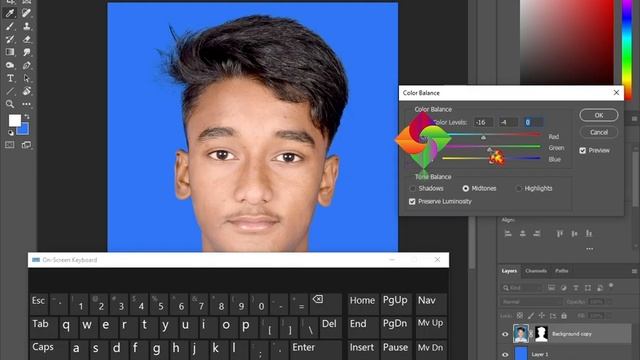Switch to the Layers tab
The width and height of the screenshot is (640, 360).
[x=509, y=271]
